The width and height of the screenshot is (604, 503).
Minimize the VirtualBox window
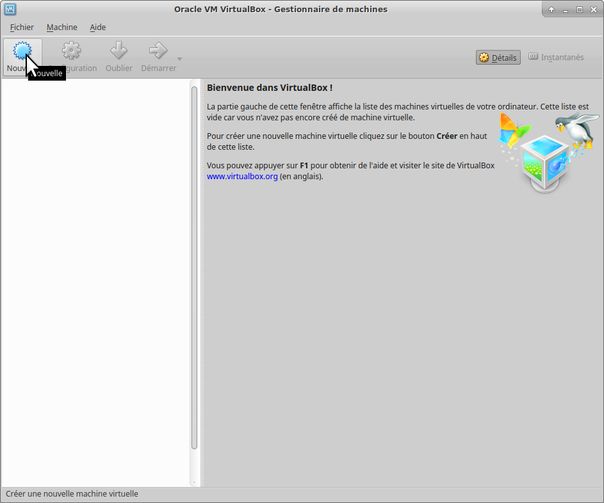[x=565, y=10]
